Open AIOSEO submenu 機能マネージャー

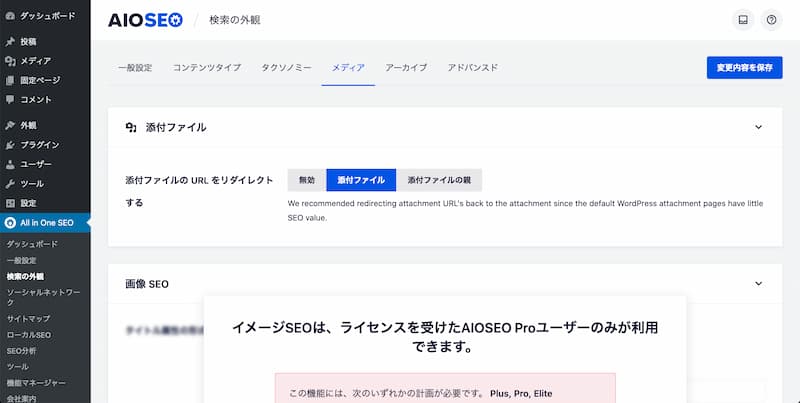click(x=36, y=383)
